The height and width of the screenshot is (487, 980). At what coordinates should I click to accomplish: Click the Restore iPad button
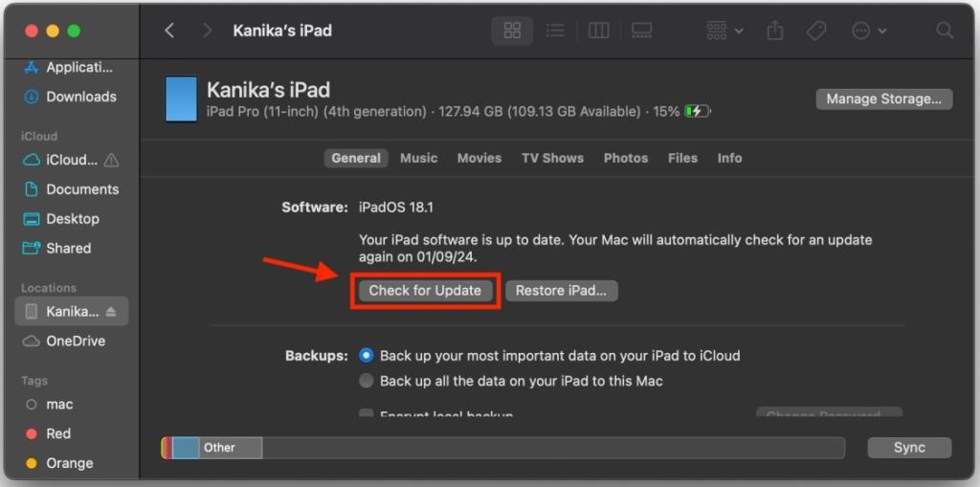561,291
